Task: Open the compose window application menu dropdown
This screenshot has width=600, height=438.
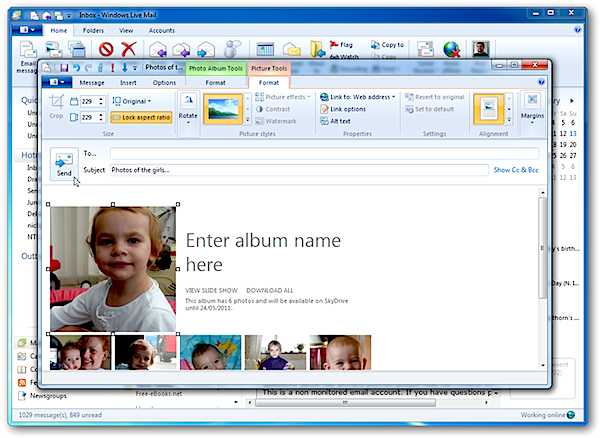Action: [x=56, y=82]
